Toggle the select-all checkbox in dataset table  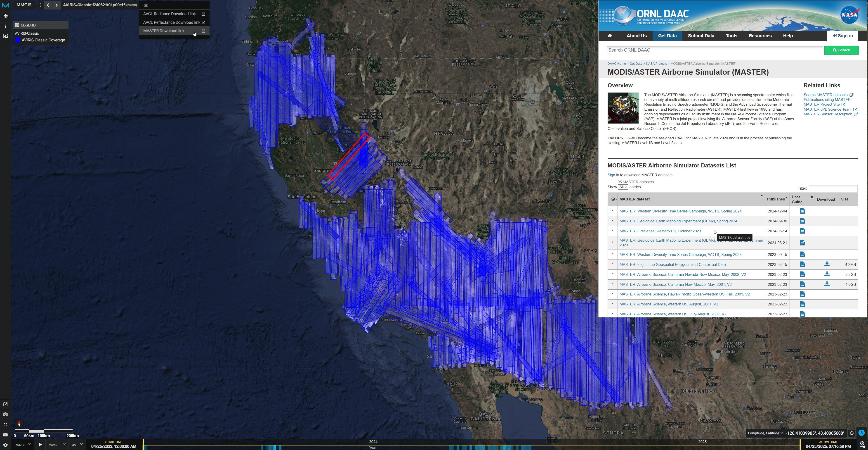click(613, 199)
